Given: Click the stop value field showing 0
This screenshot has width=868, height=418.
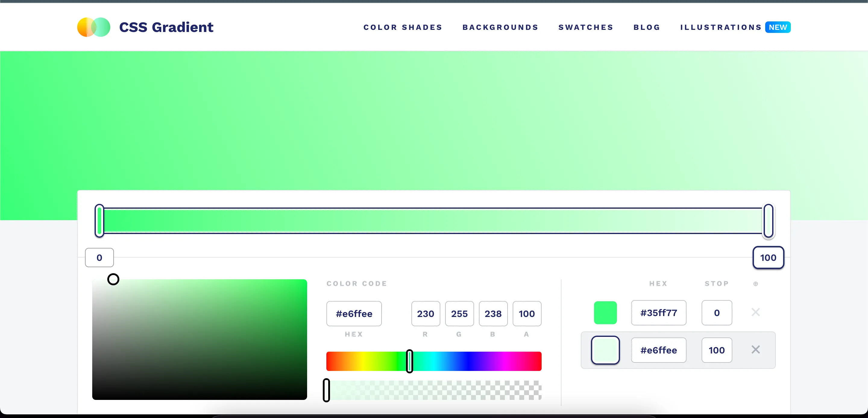Looking at the screenshot, I should click(x=717, y=312).
